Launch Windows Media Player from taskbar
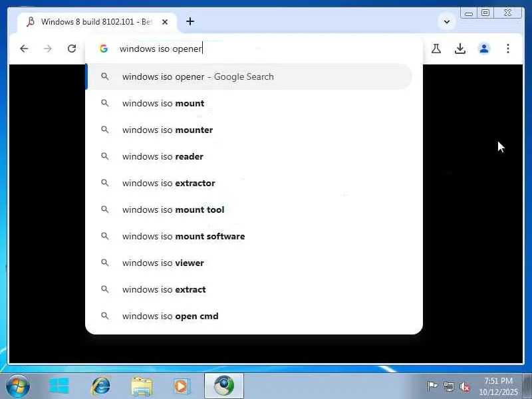Screen dimensions: 532x399 tap(182, 386)
